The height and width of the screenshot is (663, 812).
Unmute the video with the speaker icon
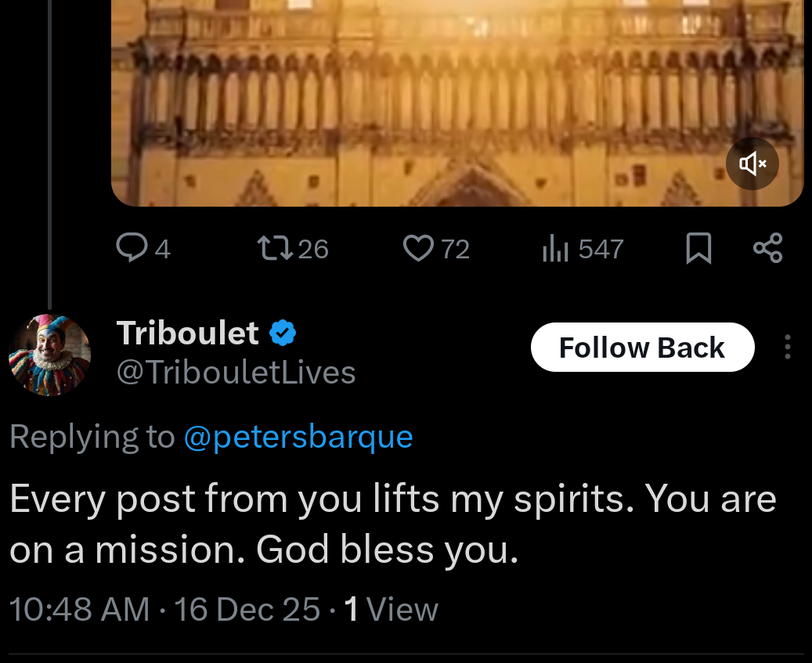752,164
